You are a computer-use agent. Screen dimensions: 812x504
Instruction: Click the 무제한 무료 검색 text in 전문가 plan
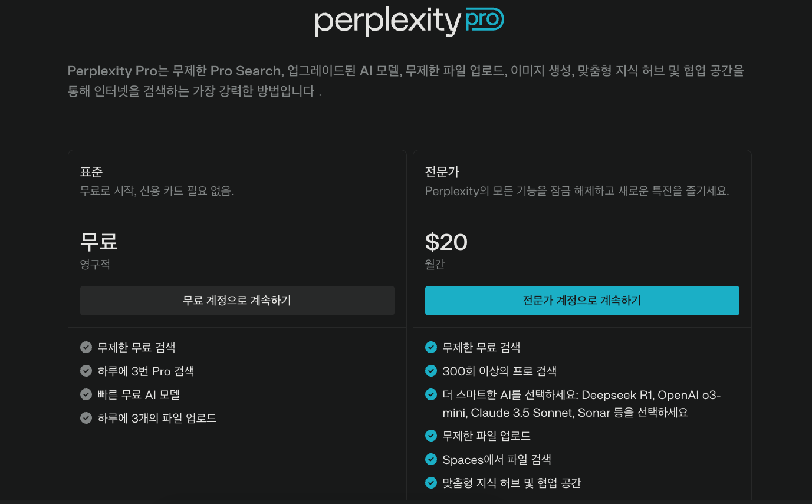[481, 347]
